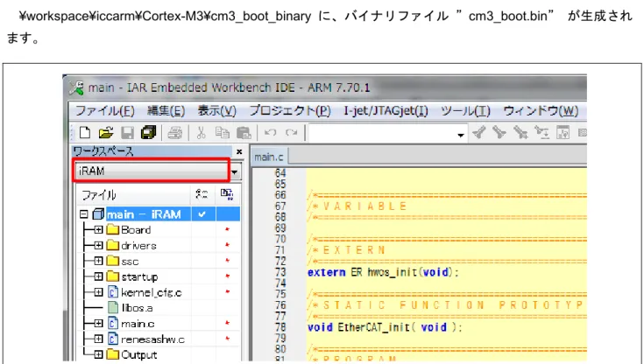Expand the ssc folder node

point(98,261)
